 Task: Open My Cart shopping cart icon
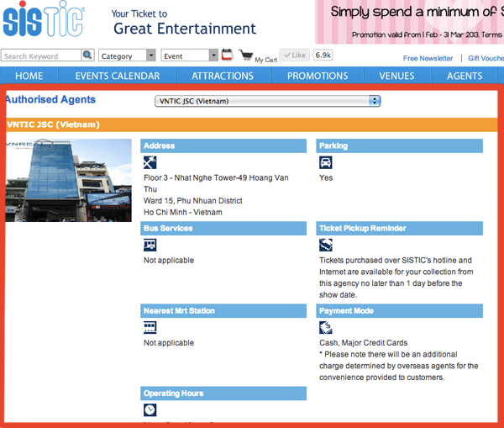(246, 55)
